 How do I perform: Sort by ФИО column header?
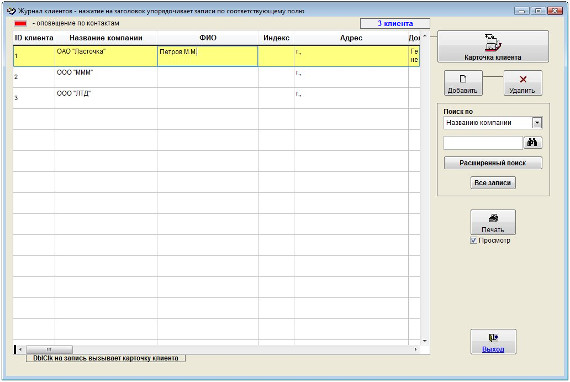coord(208,38)
